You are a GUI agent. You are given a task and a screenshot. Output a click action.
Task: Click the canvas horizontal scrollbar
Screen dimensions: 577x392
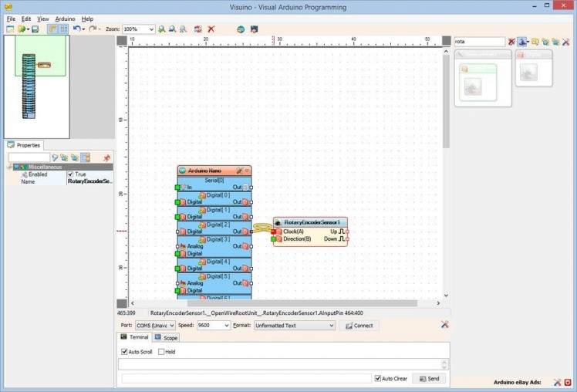pyautogui.click(x=278, y=303)
